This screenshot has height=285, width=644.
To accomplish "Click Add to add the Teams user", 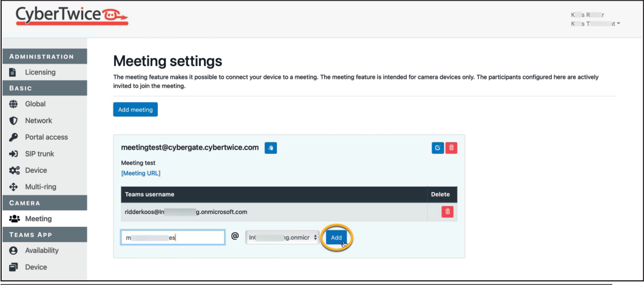I will pos(336,238).
